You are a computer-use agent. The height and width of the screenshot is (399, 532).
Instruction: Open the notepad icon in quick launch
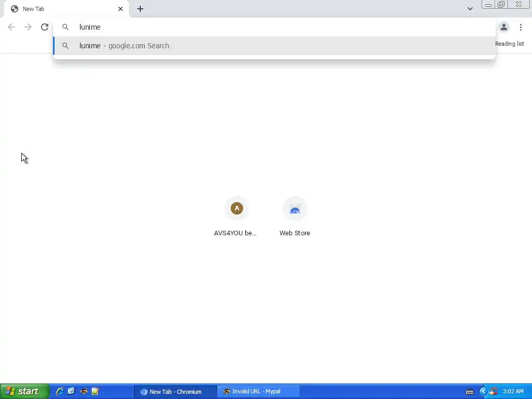(x=96, y=391)
